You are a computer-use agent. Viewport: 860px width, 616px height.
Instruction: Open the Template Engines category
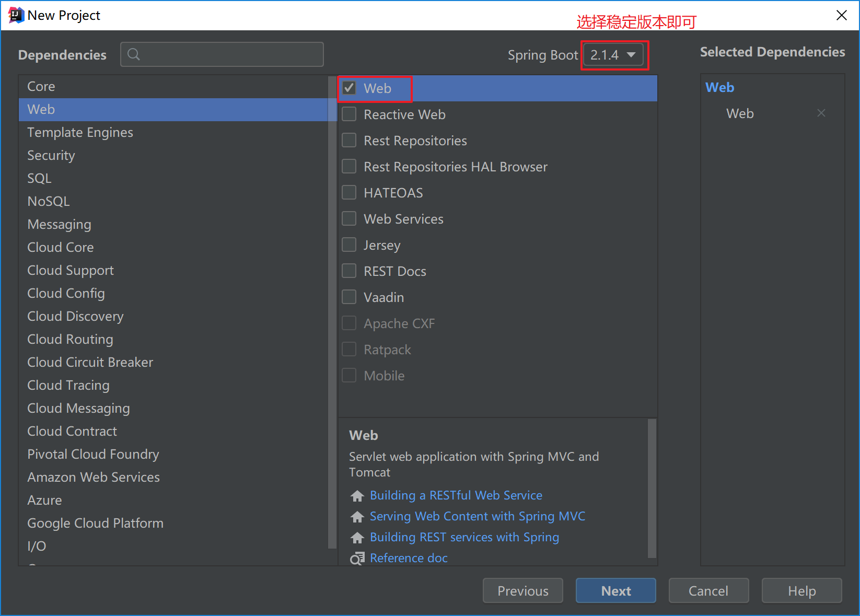(x=173, y=132)
